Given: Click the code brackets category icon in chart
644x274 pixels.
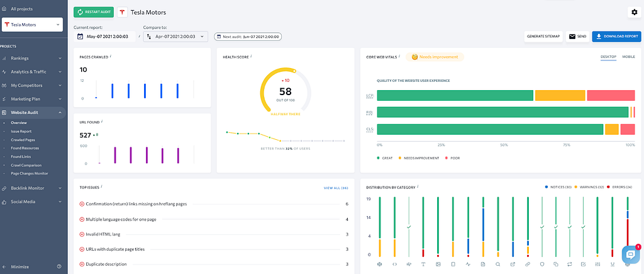Looking at the screenshot, I should pos(394,264).
